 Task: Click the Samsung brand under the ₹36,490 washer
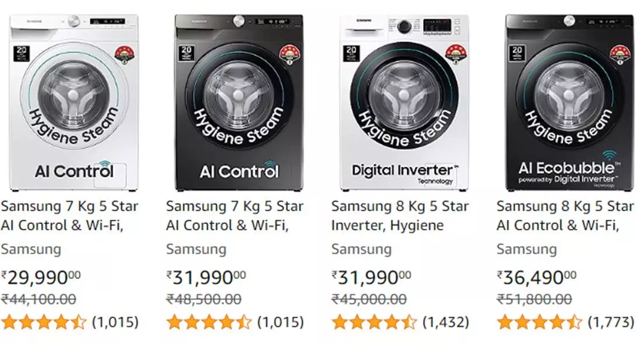click(527, 249)
